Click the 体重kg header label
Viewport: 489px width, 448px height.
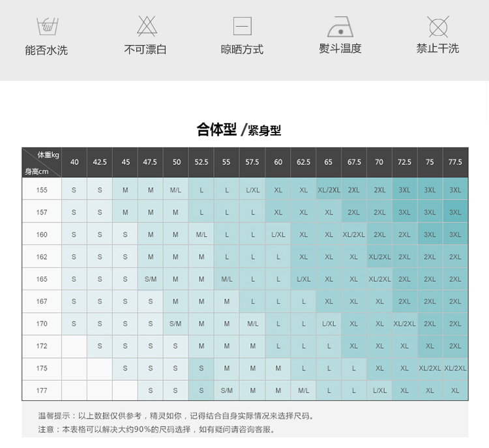click(48, 155)
